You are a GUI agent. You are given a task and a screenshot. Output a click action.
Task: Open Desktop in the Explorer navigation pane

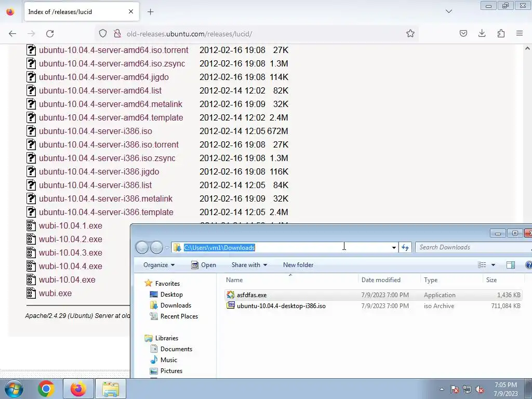[171, 295]
